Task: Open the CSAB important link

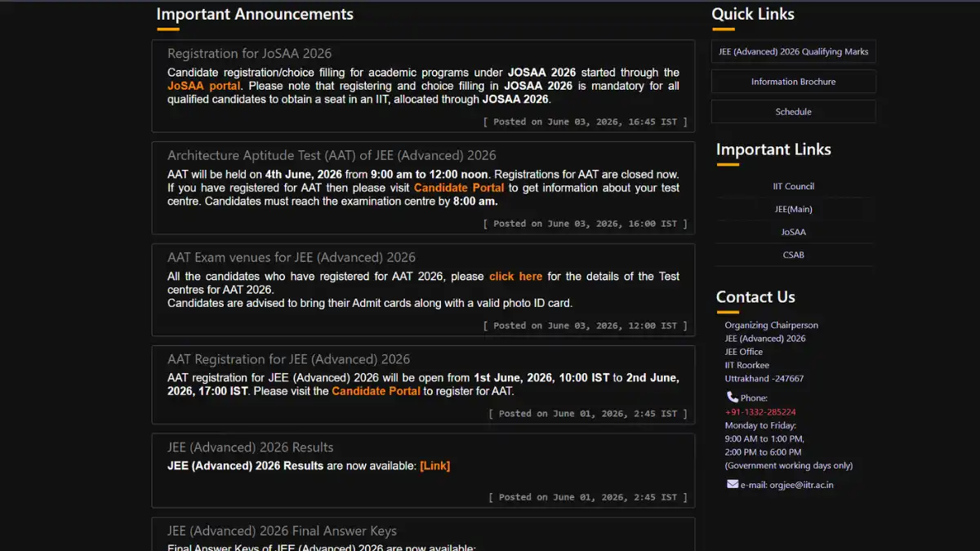Action: 794,255
